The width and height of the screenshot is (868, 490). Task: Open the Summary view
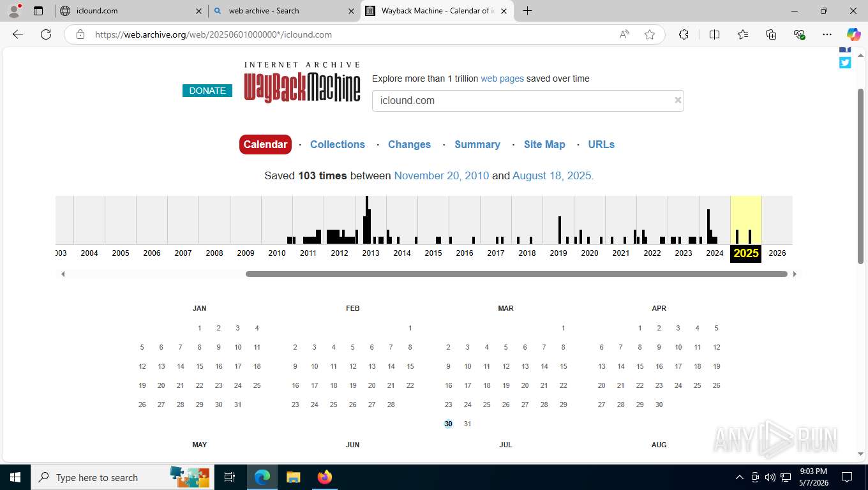pyautogui.click(x=477, y=144)
